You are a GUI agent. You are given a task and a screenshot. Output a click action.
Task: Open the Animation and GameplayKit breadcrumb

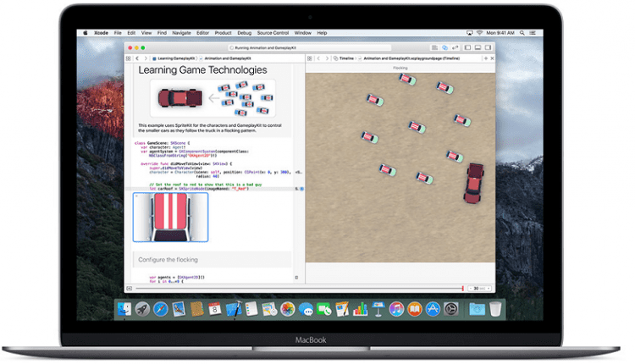[x=225, y=58]
